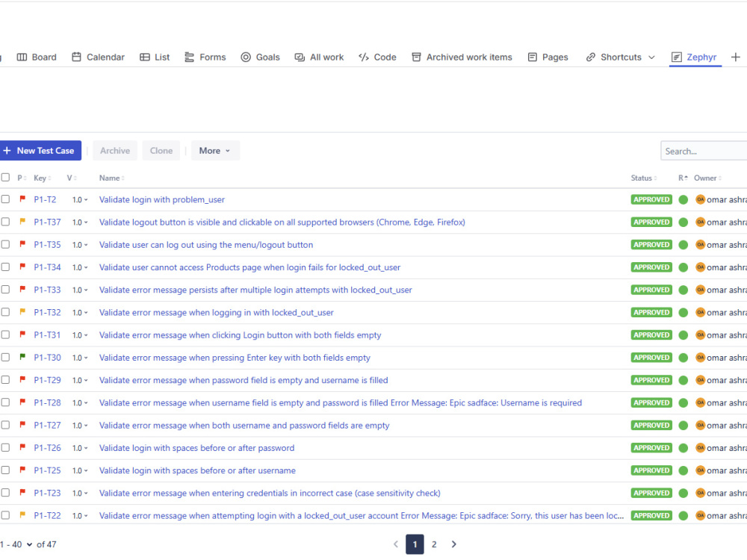Click the red flag for P1-T33
747x560 pixels.
pyautogui.click(x=22, y=289)
